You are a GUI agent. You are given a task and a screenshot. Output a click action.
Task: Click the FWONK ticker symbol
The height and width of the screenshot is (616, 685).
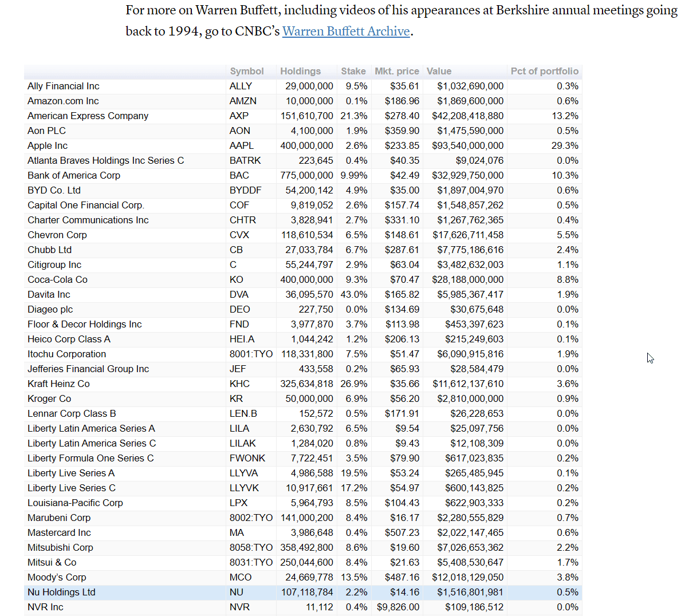pyautogui.click(x=247, y=459)
